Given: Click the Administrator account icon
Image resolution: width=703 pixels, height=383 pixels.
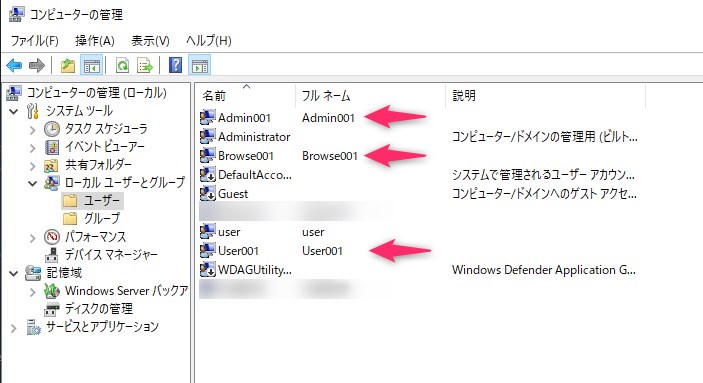Looking at the screenshot, I should [x=207, y=136].
